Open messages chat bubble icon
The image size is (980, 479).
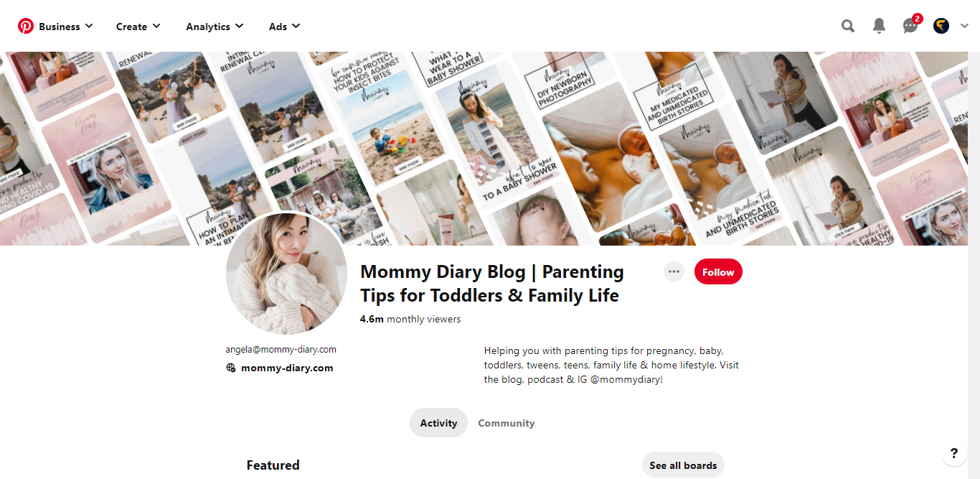point(910,27)
